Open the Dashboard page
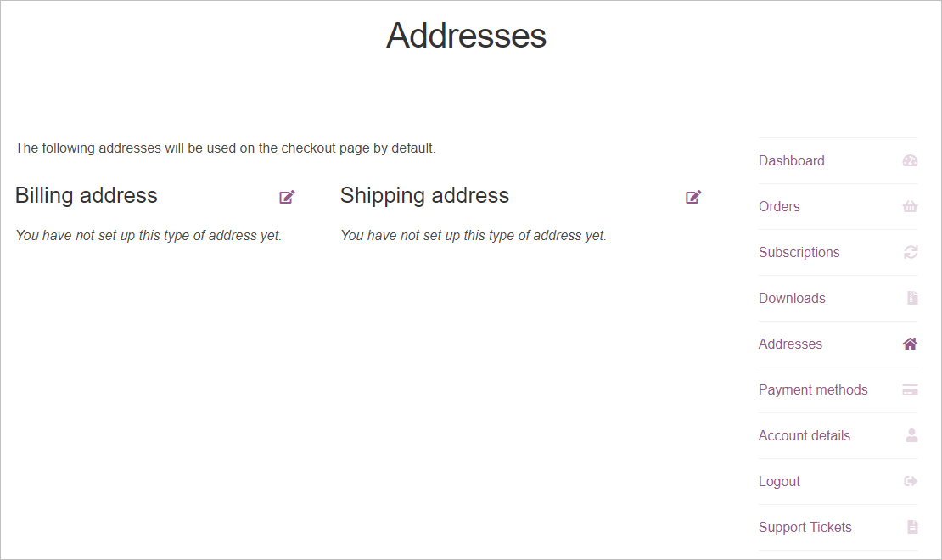The image size is (942, 560). click(791, 160)
